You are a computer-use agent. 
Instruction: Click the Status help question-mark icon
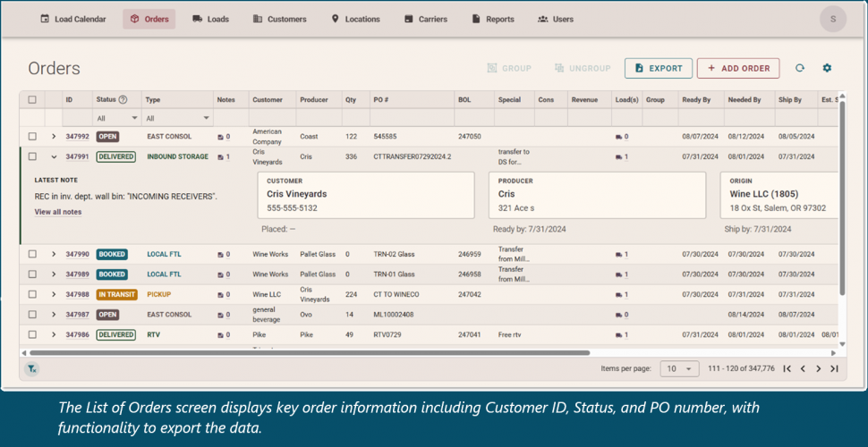123,99
